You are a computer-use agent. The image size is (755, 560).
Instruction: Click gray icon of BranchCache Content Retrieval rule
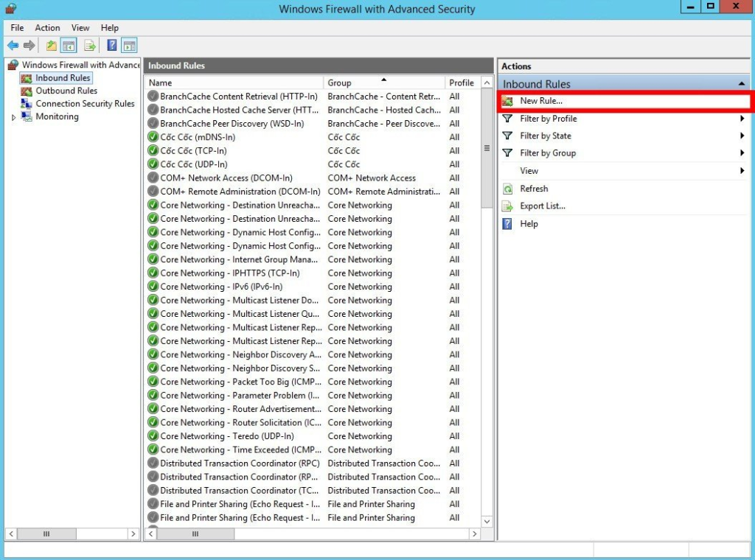[153, 97]
